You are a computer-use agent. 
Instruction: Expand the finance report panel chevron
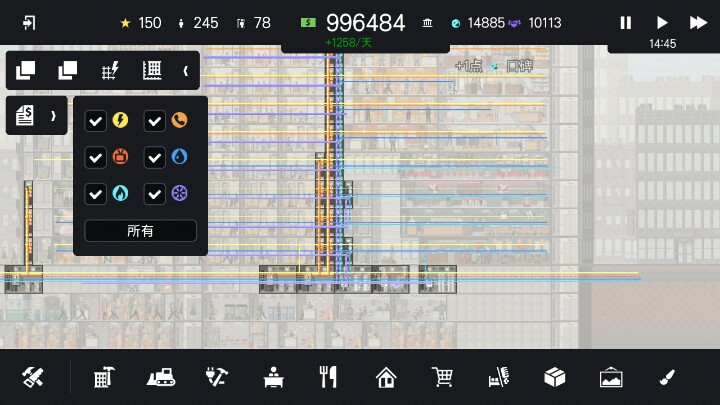53,117
